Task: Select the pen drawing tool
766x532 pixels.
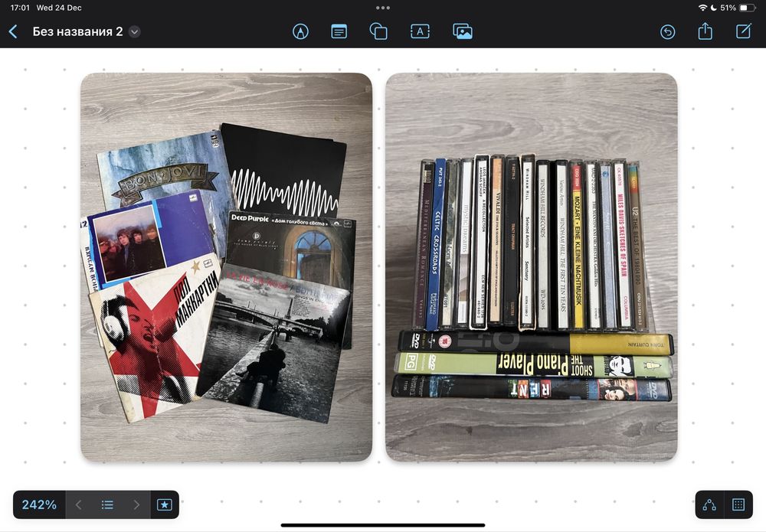Action: click(300, 31)
